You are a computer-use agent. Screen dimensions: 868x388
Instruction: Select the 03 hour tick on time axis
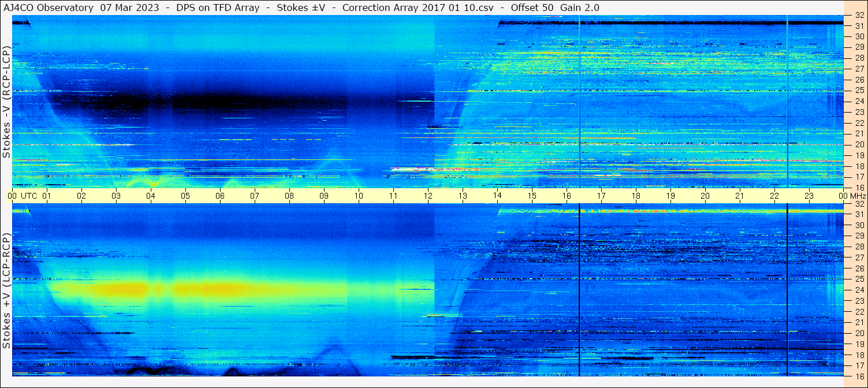pyautogui.click(x=116, y=196)
